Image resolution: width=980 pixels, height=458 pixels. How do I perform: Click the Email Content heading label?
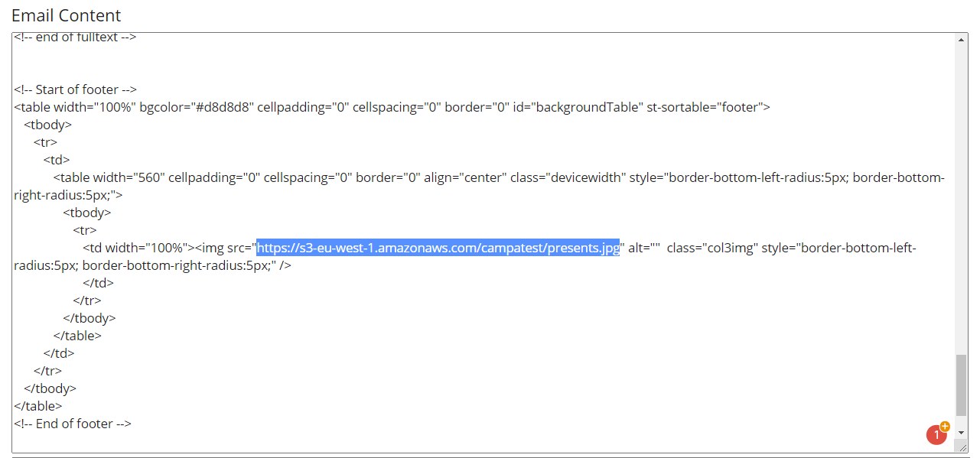[x=66, y=15]
